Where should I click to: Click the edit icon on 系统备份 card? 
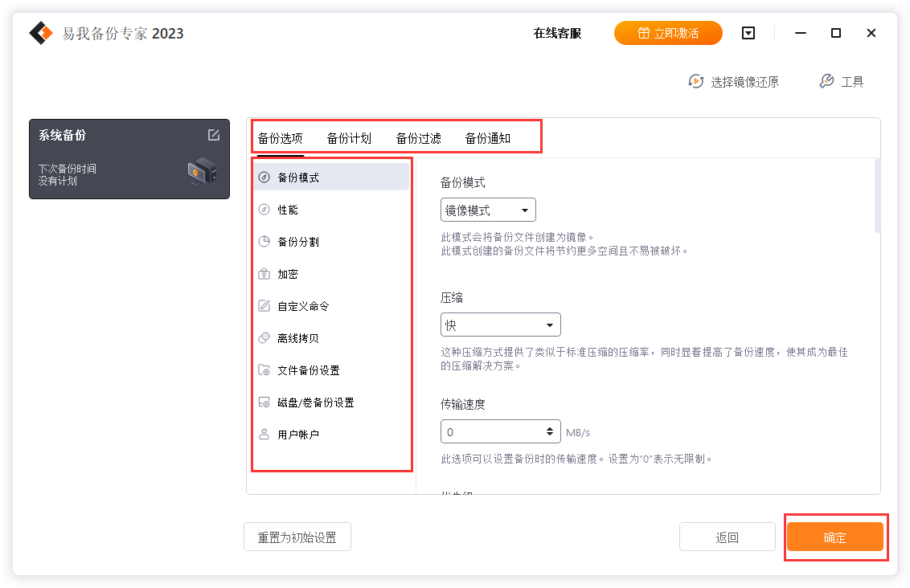pos(214,135)
